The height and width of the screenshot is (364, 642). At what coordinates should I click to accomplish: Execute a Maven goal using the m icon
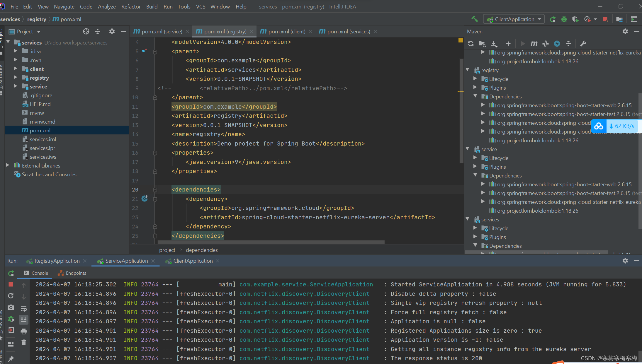(x=534, y=43)
